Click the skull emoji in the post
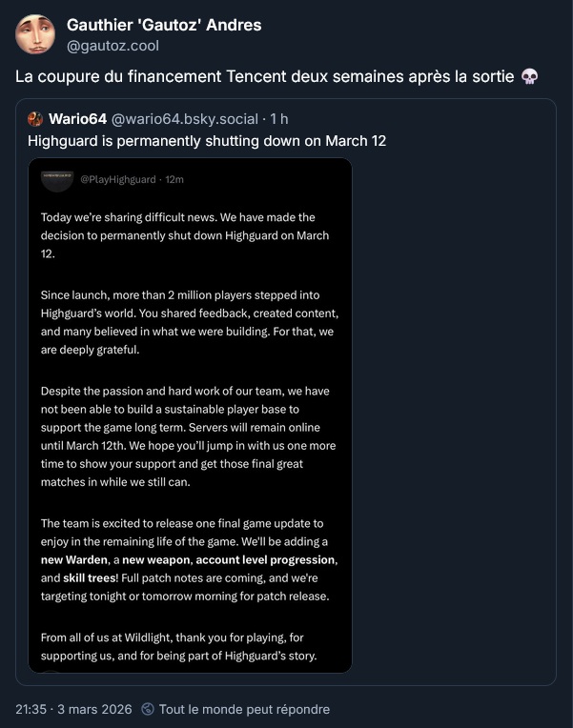This screenshot has height=728, width=573. (x=531, y=77)
